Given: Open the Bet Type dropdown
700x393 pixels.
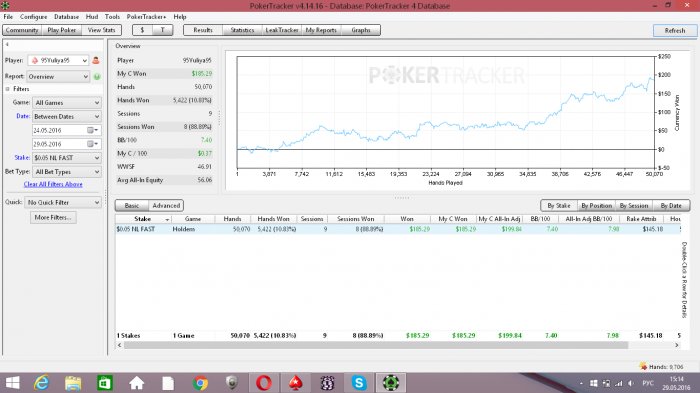Looking at the screenshot, I should [67, 171].
